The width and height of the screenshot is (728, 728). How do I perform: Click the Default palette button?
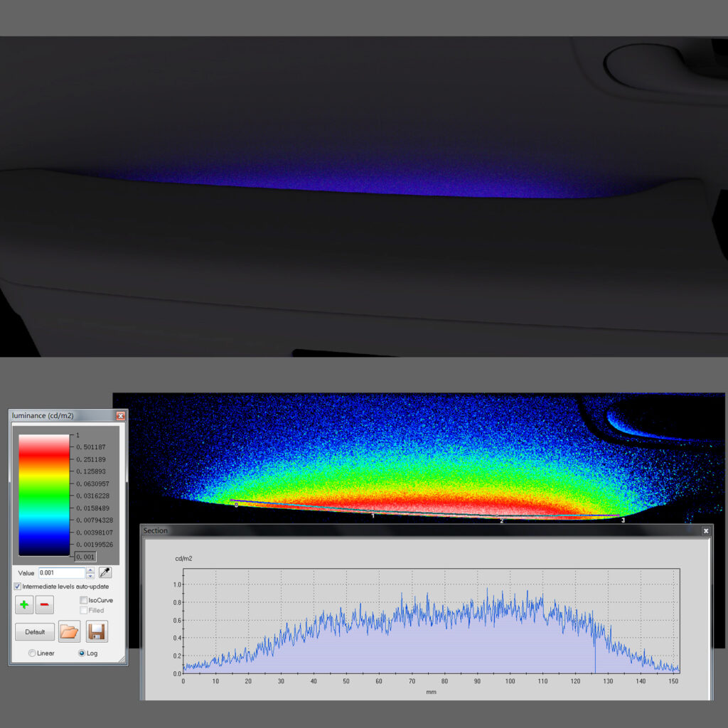(x=34, y=631)
